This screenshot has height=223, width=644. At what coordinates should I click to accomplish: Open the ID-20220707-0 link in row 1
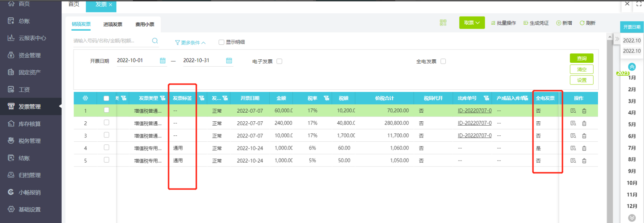pyautogui.click(x=475, y=111)
